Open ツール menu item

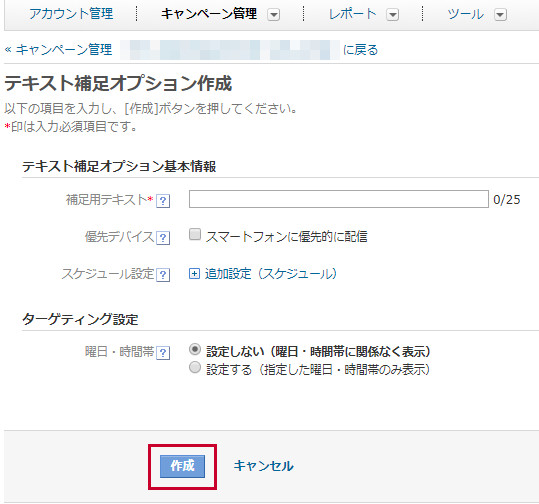tap(466, 14)
